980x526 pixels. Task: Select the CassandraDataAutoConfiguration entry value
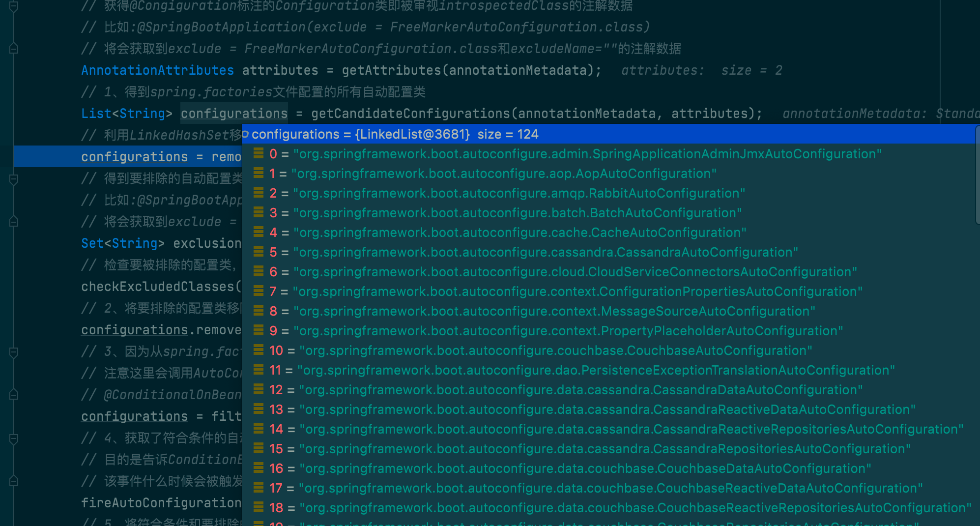pos(581,390)
